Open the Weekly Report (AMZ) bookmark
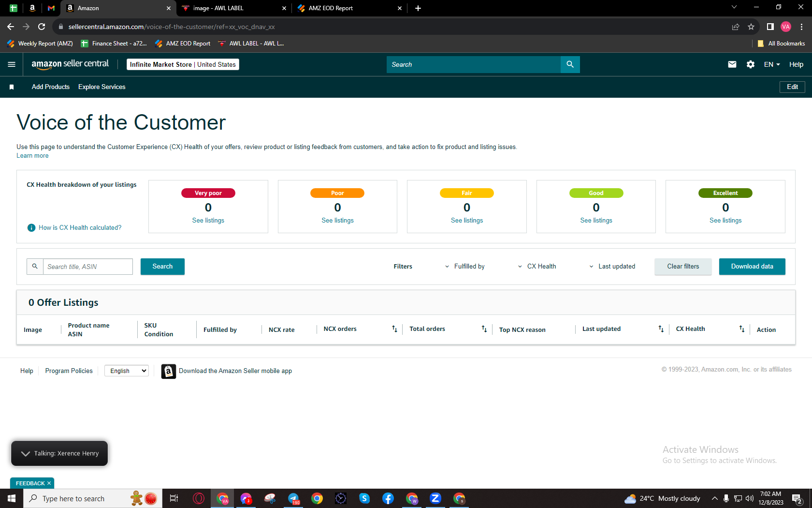Image resolution: width=812 pixels, height=508 pixels. [x=40, y=44]
